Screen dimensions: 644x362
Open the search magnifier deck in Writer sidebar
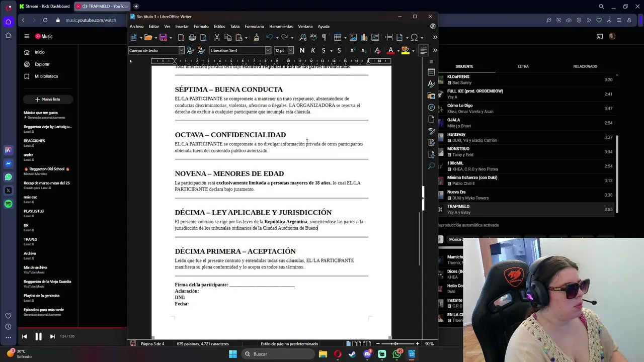tap(431, 166)
